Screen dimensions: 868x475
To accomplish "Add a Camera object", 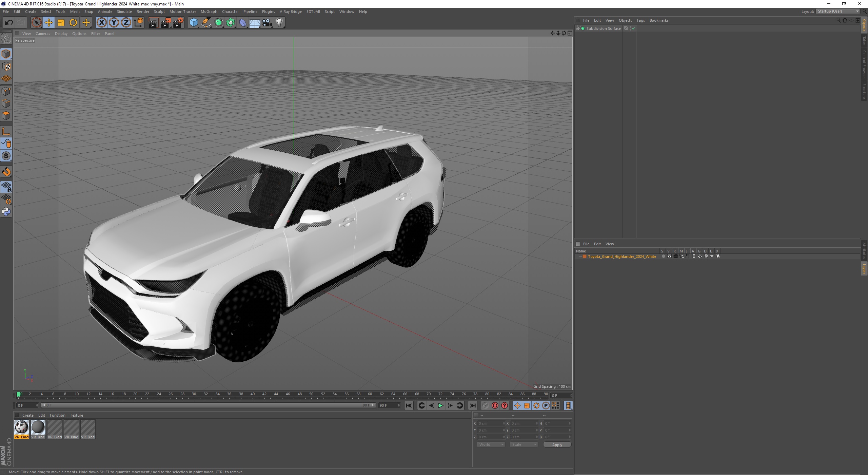I will point(267,23).
